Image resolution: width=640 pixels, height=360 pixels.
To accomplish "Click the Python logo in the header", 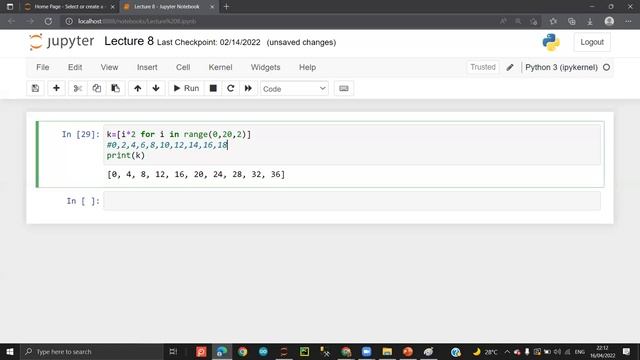I will pos(551,42).
